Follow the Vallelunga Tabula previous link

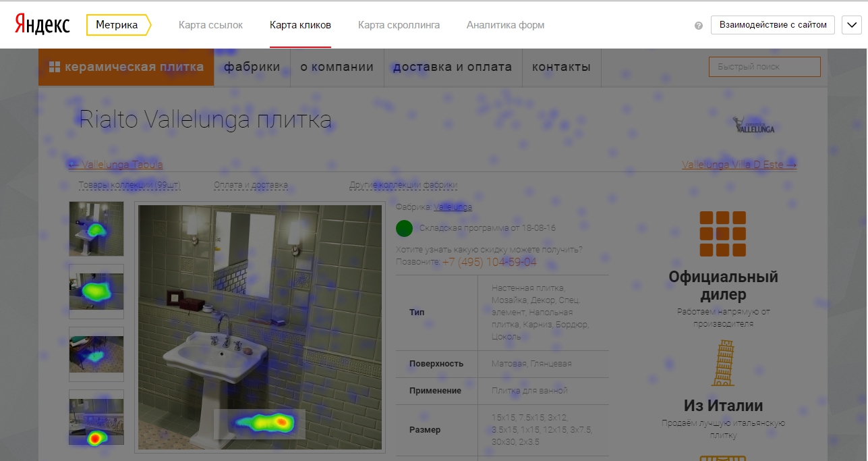click(x=115, y=164)
